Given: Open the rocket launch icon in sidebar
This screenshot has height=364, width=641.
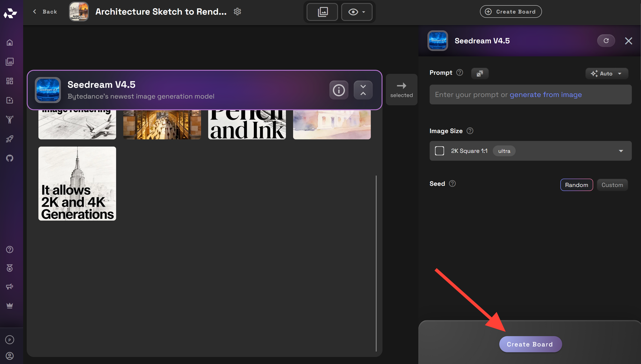Looking at the screenshot, I should (10, 139).
